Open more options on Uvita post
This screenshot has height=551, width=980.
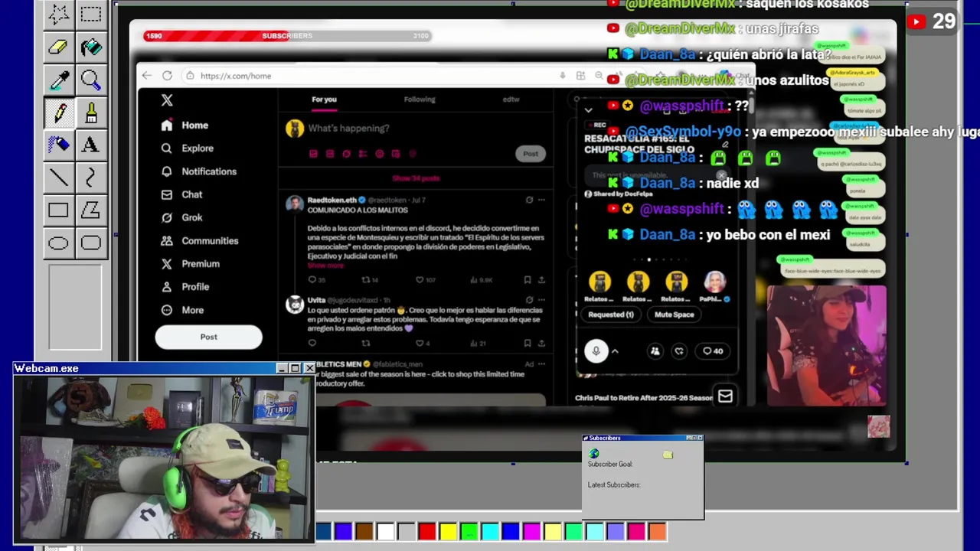click(x=541, y=300)
